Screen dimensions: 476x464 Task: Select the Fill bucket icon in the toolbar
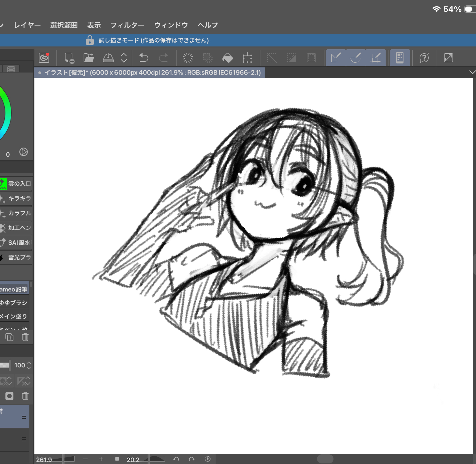pos(228,58)
